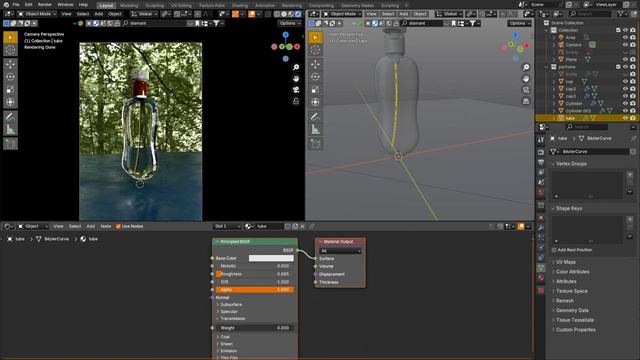
Task: Select the Measure tool in left viewport
Action: 10,129
